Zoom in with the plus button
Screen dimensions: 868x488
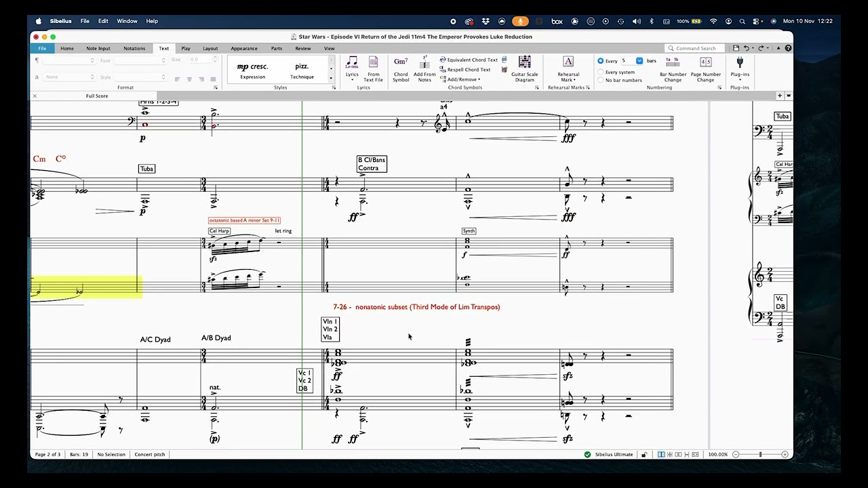point(785,455)
